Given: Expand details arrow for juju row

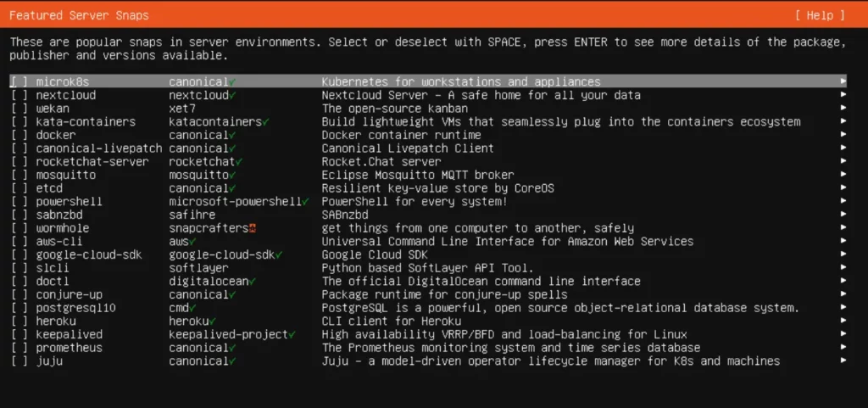Looking at the screenshot, I should [843, 360].
